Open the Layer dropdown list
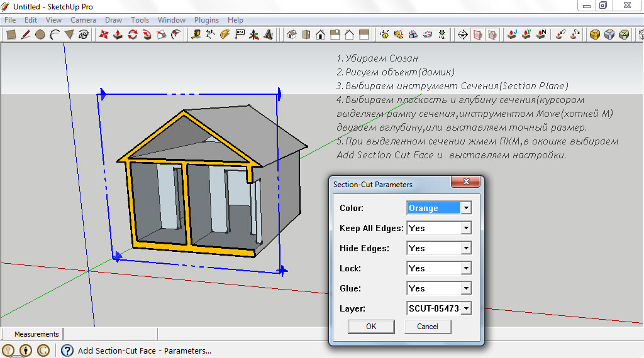The width and height of the screenshot is (644, 358). tap(466, 308)
